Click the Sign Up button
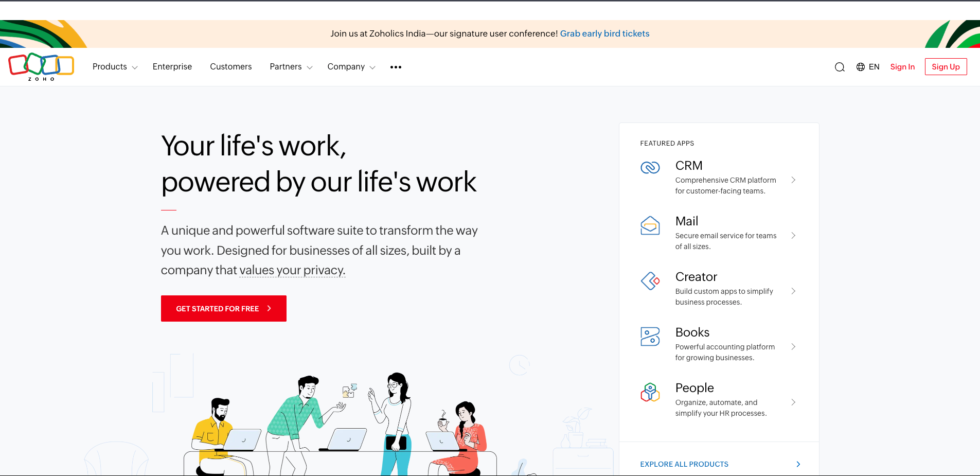This screenshot has width=980, height=476. [x=946, y=66]
